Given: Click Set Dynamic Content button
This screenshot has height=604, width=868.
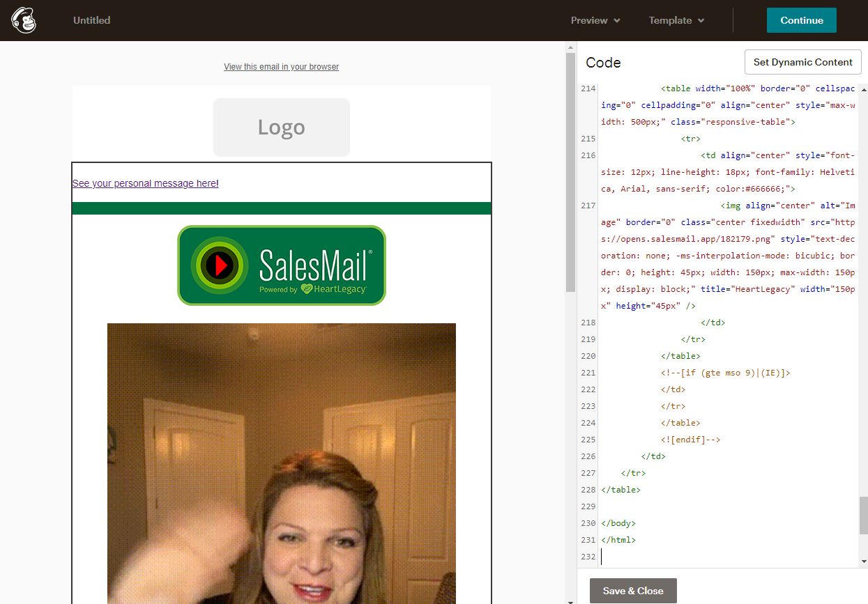Looking at the screenshot, I should [802, 62].
